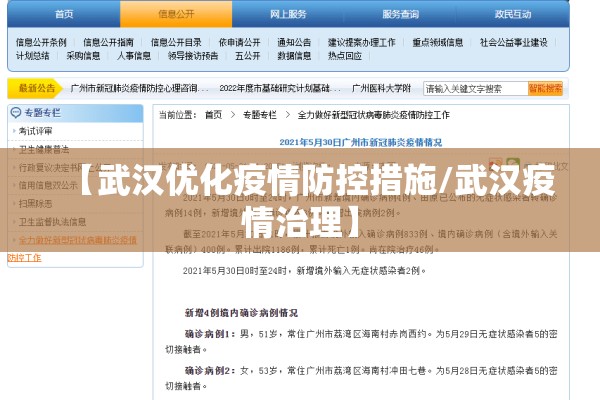Click 计划总结 in the submenu

click(x=33, y=56)
